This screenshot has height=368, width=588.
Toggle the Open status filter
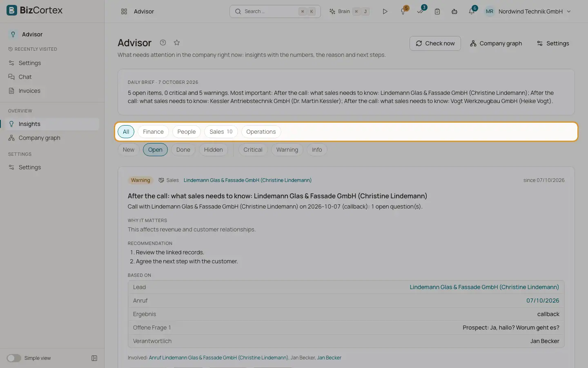[155, 150]
